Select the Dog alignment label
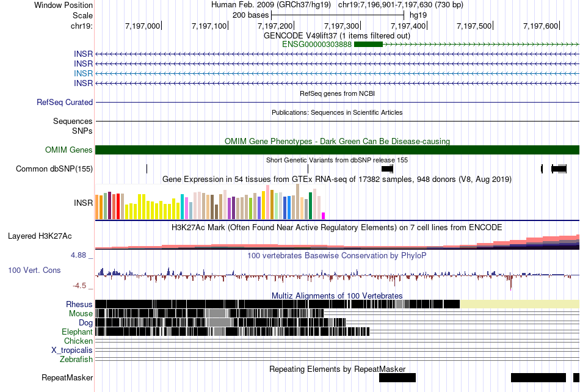Screen dimensions: 580x392 coord(86,322)
